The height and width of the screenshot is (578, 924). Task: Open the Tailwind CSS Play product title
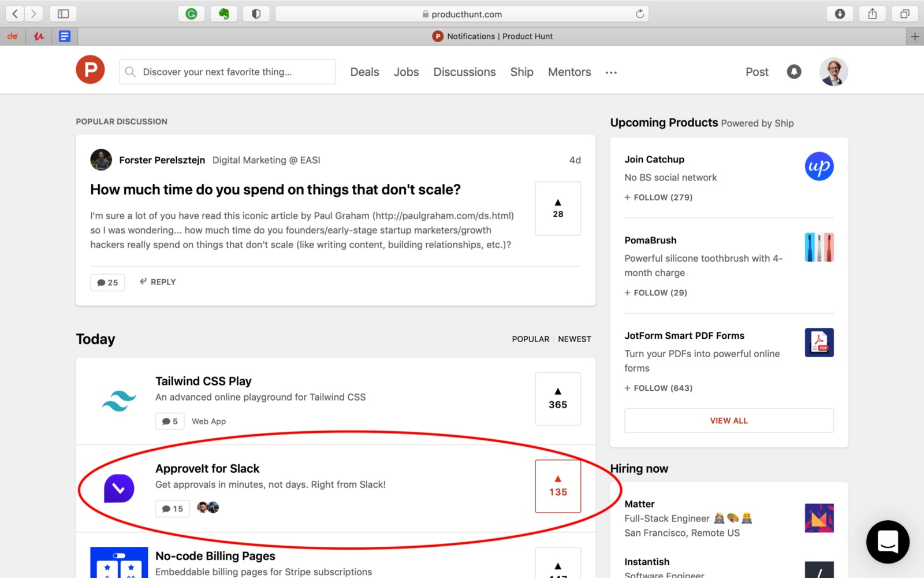point(203,381)
